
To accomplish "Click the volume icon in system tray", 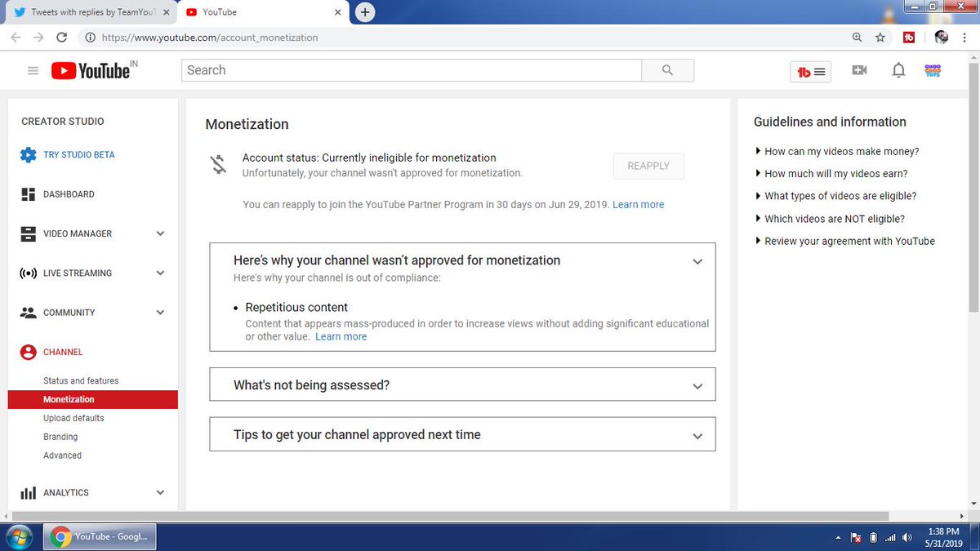I will tap(906, 538).
